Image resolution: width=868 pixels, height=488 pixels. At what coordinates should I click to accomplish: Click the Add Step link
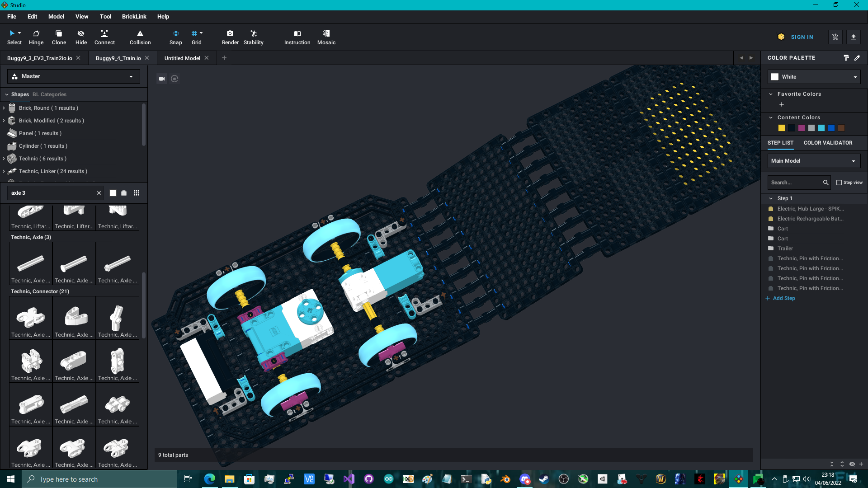pos(783,298)
